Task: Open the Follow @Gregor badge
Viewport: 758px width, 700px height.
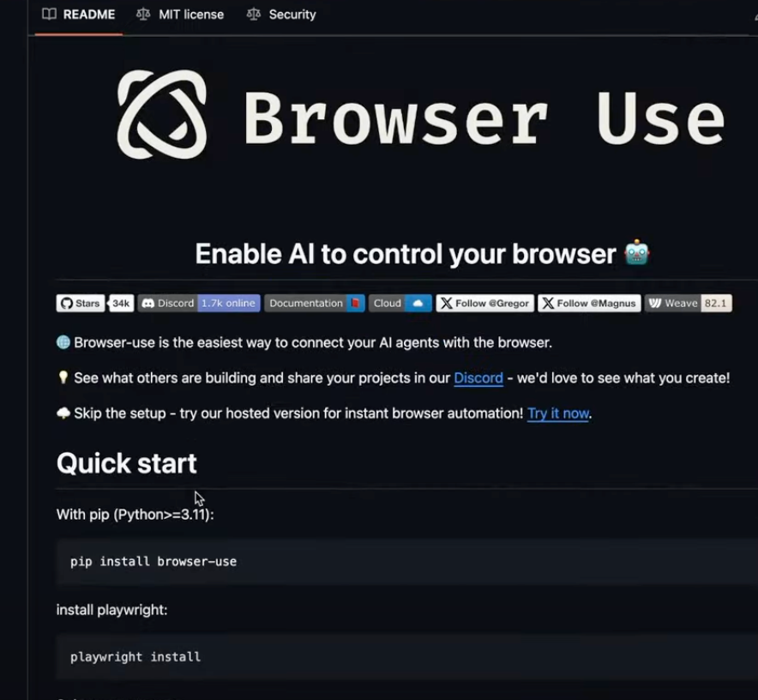Action: [x=484, y=304]
